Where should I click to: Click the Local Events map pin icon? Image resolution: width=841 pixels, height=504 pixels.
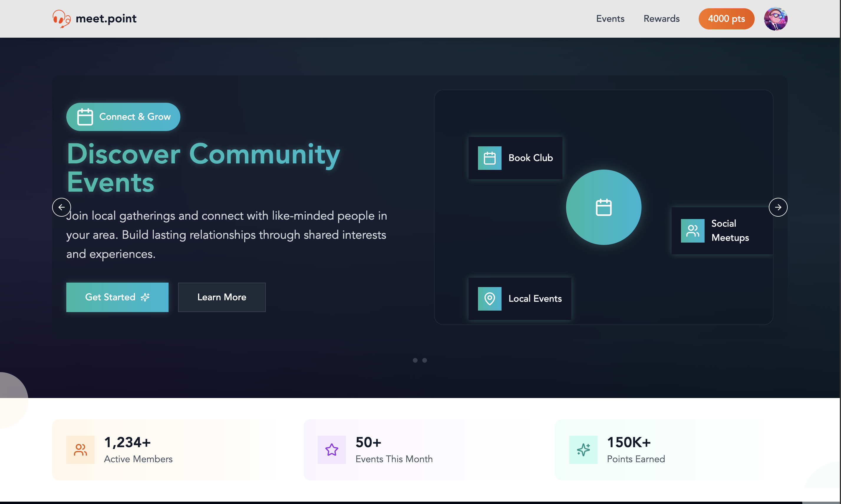click(x=489, y=299)
